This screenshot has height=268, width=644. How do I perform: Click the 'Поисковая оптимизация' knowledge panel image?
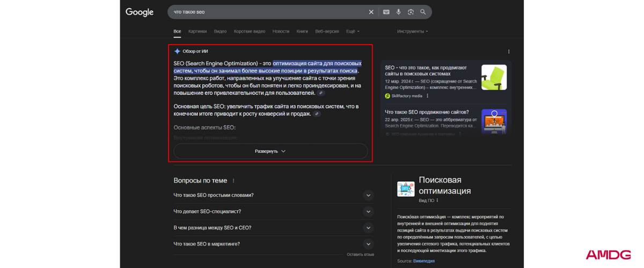tap(406, 189)
